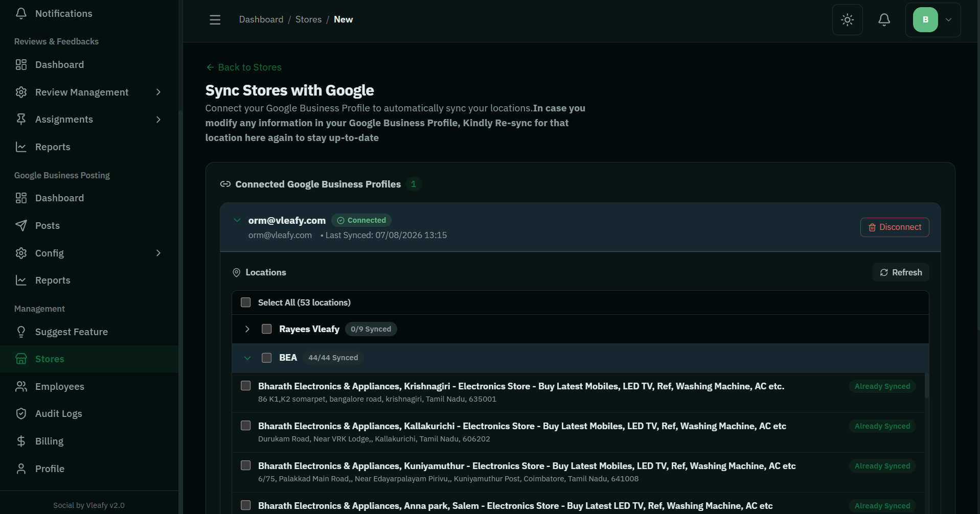Switch theme using the sun icon
Image resolution: width=980 pixels, height=514 pixels.
click(x=848, y=19)
